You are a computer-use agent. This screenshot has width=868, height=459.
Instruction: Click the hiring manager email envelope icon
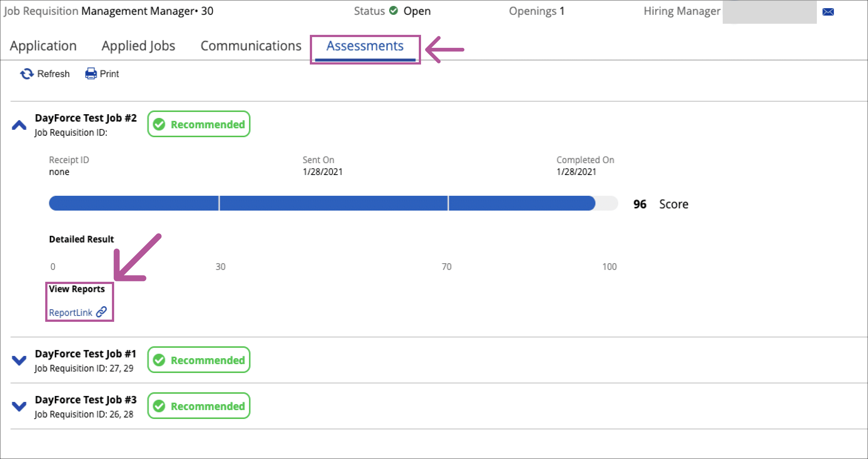click(828, 12)
